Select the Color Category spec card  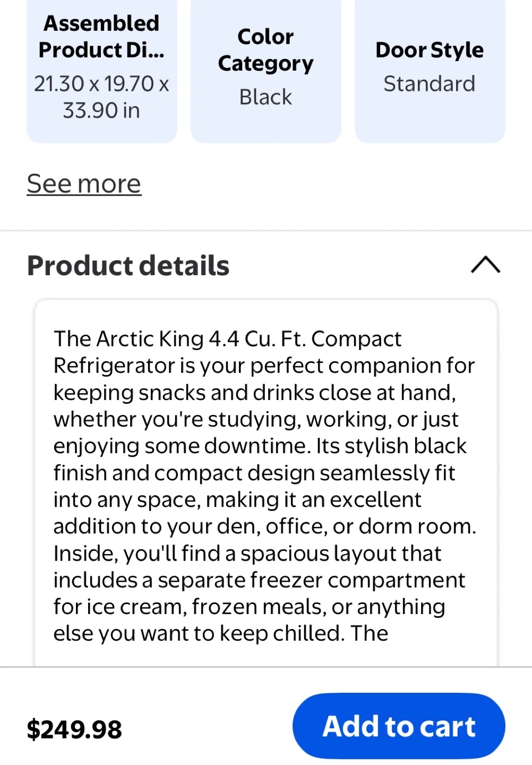point(265,70)
